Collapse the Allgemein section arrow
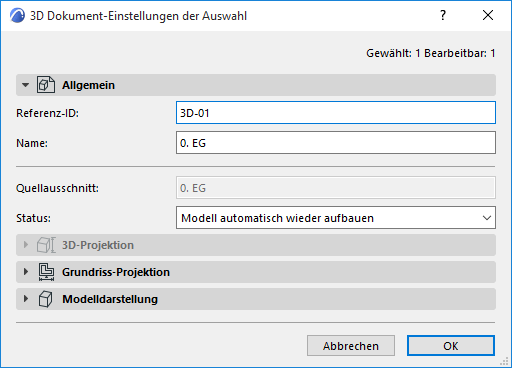This screenshot has height=368, width=512. pyautogui.click(x=25, y=85)
